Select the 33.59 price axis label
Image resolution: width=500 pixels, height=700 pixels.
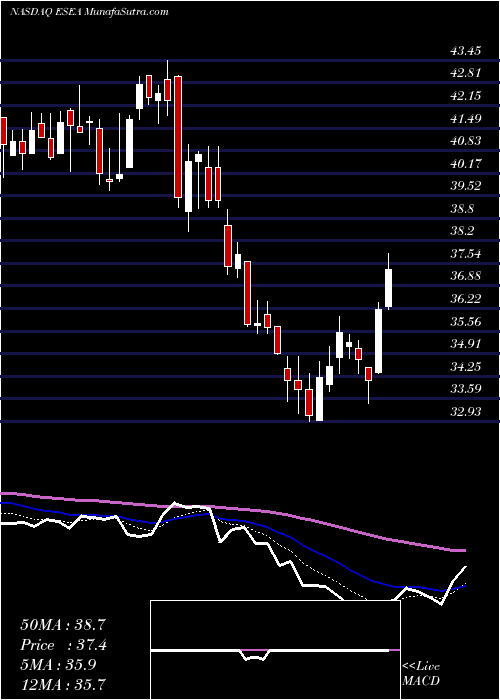(x=466, y=389)
